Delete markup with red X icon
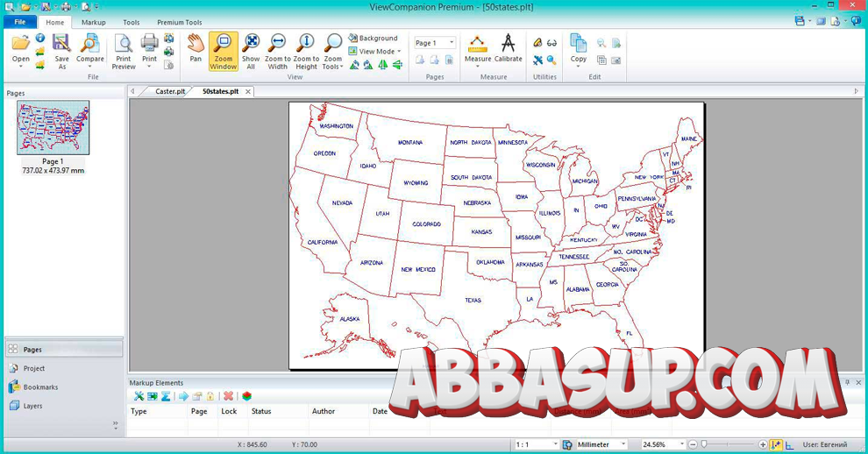The image size is (868, 454). [x=228, y=396]
